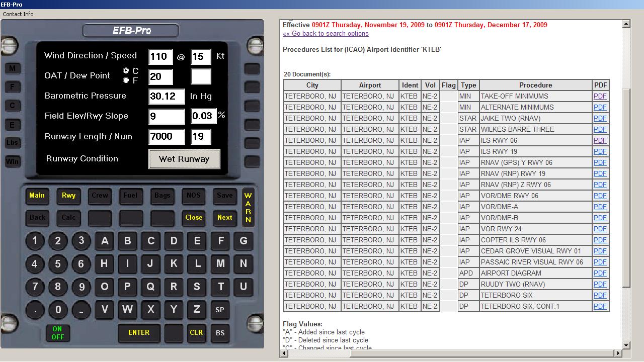The image size is (644, 362).
Task: Hit the ENTER key on keypad
Action: pos(139,333)
